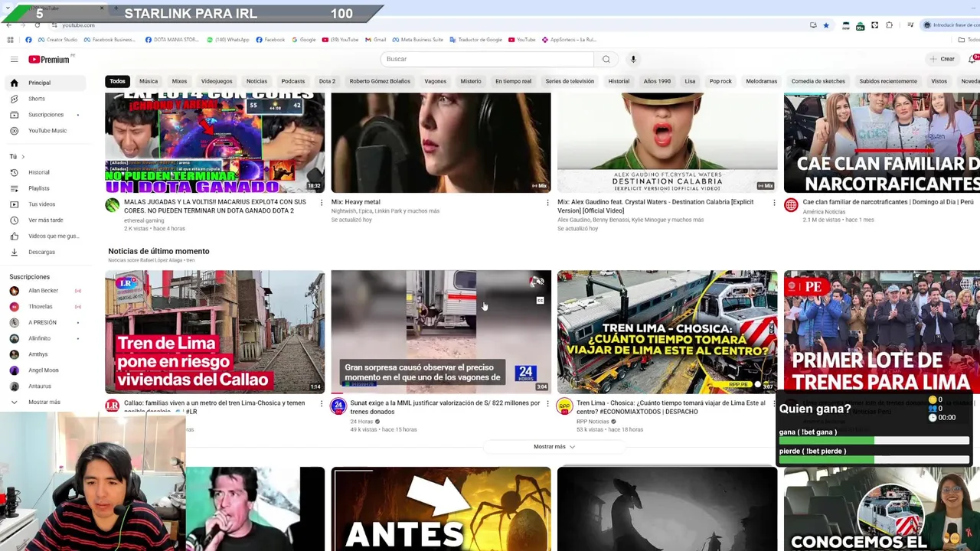Open the YouTube hamburger guide menu
The image size is (980, 551).
click(14, 59)
